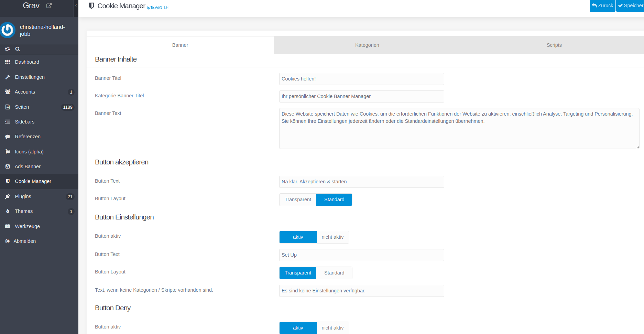Focus the Kategorie Banner Titel field
Image resolution: width=644 pixels, height=334 pixels.
pyautogui.click(x=362, y=96)
